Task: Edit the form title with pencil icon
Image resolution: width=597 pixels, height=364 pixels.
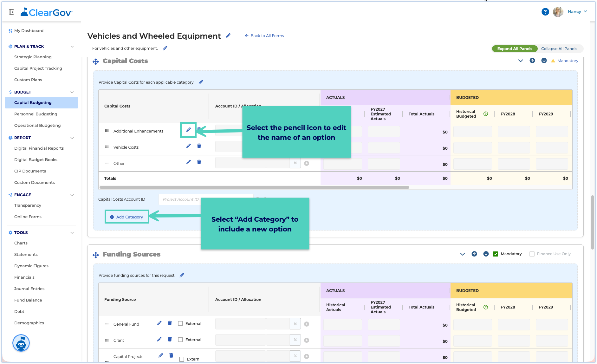Action: pos(228,36)
